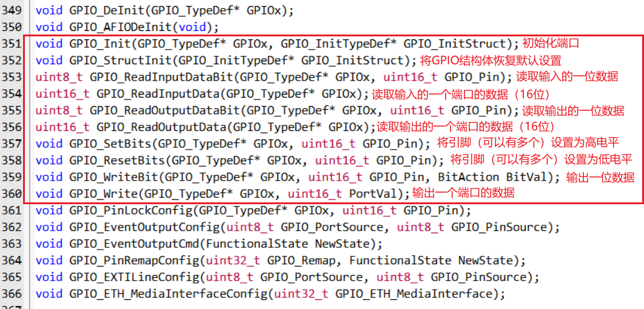Click GPIO_Write on line 360
Image resolution: width=644 pixels, height=309 pixels.
click(104, 194)
